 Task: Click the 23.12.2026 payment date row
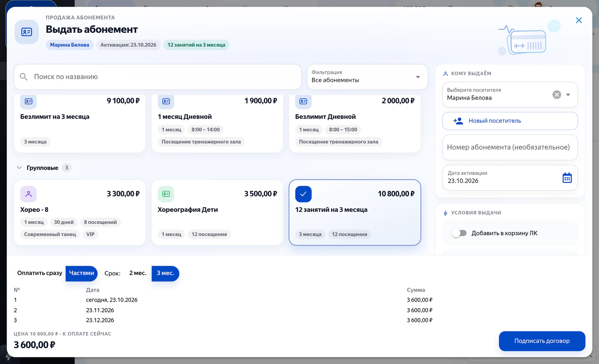click(223, 320)
